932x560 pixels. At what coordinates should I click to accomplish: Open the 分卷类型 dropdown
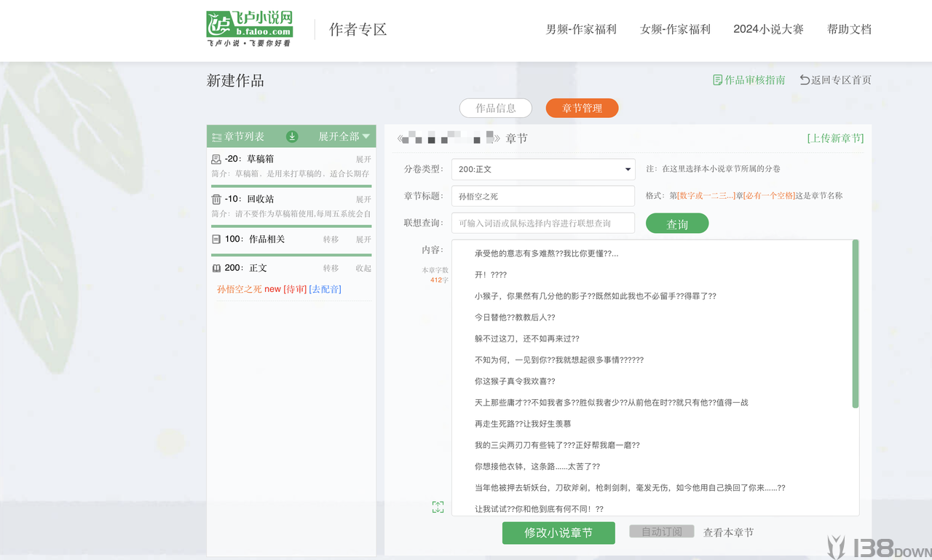[x=543, y=169]
